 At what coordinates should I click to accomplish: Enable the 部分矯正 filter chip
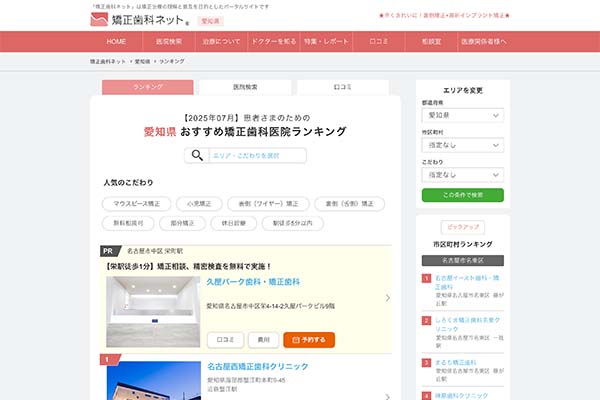point(187,223)
